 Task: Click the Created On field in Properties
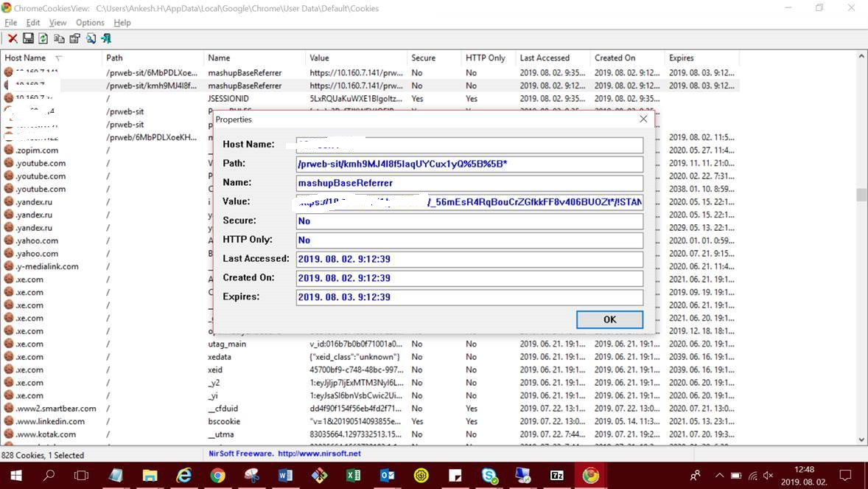click(x=469, y=278)
